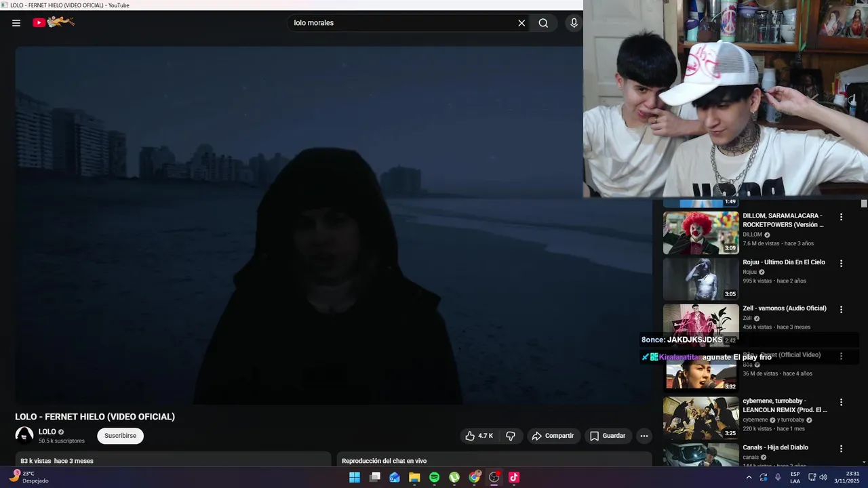Open 'Zell - vamonos (Audio Oficial)' title
The image size is (868, 488).
(785, 308)
